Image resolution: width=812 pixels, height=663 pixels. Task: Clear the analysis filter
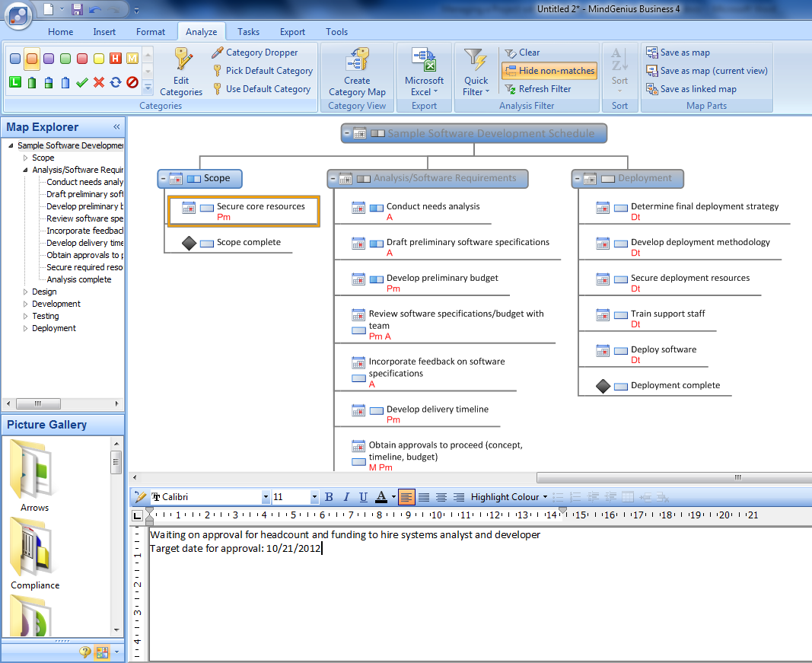523,53
